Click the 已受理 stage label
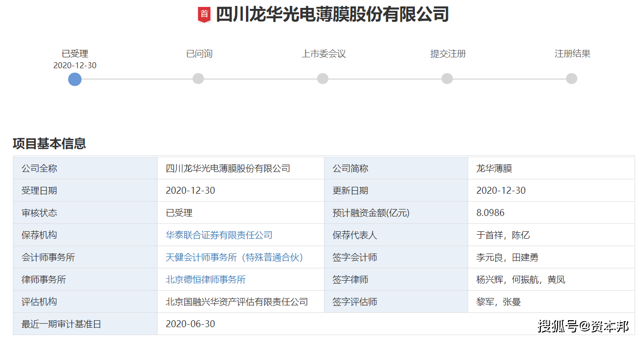The height and width of the screenshot is (340, 644). [x=75, y=54]
